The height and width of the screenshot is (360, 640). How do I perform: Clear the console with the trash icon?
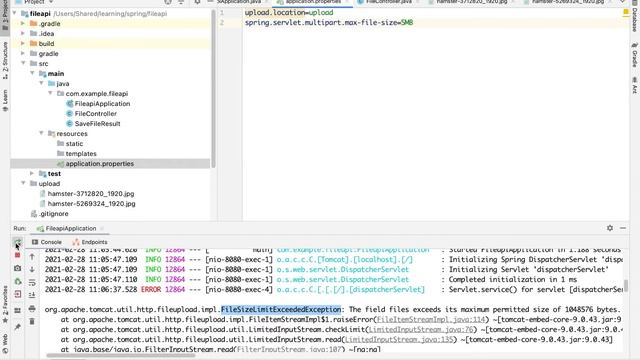[32, 322]
